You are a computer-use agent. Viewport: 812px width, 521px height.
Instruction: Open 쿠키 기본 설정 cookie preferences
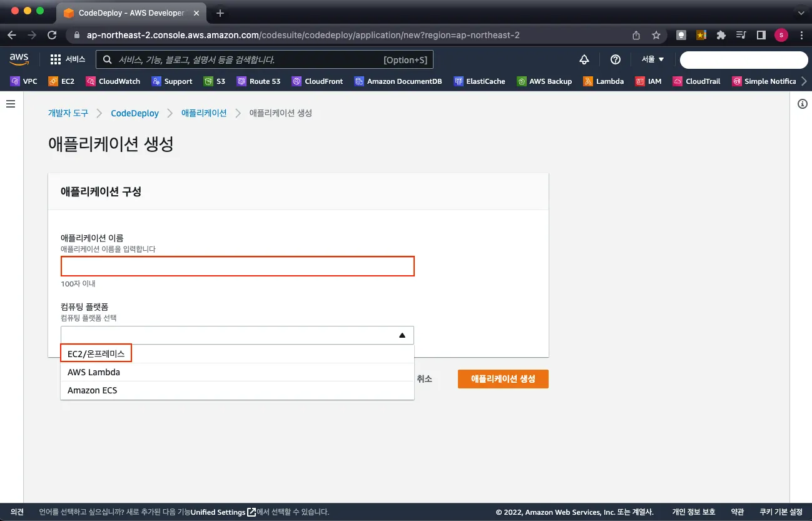tap(781, 512)
